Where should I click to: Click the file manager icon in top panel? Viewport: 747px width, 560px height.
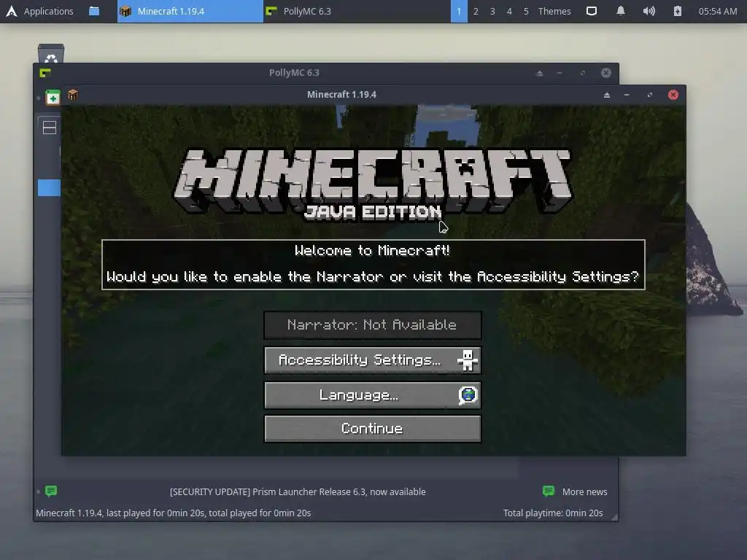pos(94,11)
